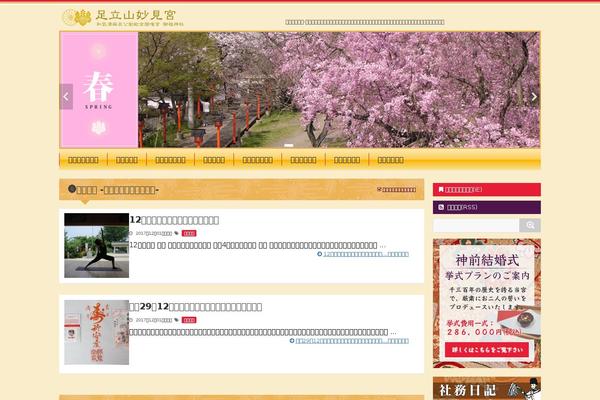Click the pink 春 SPRING banner panel
Image resolution: width=600 pixels, height=400 pixels.
pyautogui.click(x=99, y=90)
